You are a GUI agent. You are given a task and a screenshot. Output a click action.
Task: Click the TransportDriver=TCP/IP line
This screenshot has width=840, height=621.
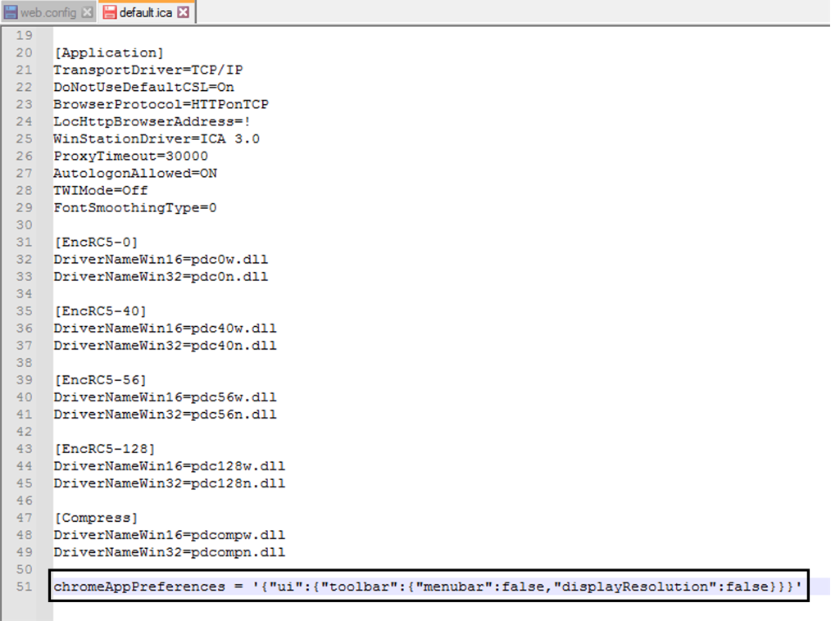[148, 70]
